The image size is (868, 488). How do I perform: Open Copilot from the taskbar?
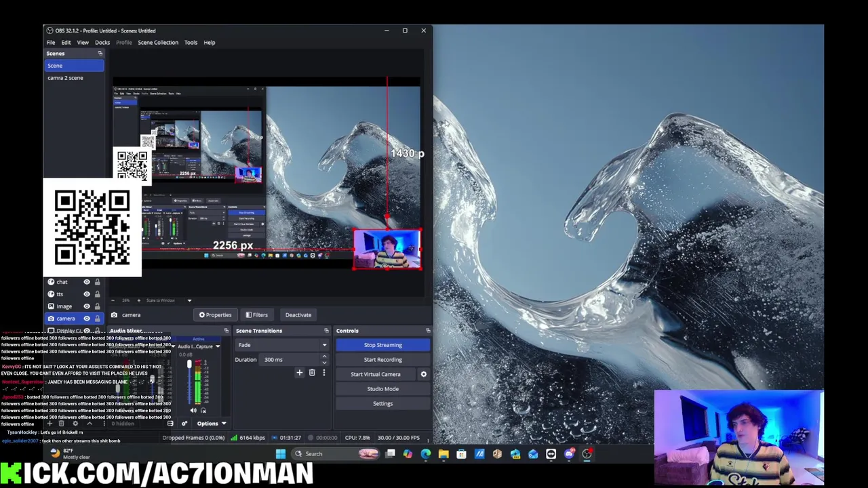(x=408, y=454)
